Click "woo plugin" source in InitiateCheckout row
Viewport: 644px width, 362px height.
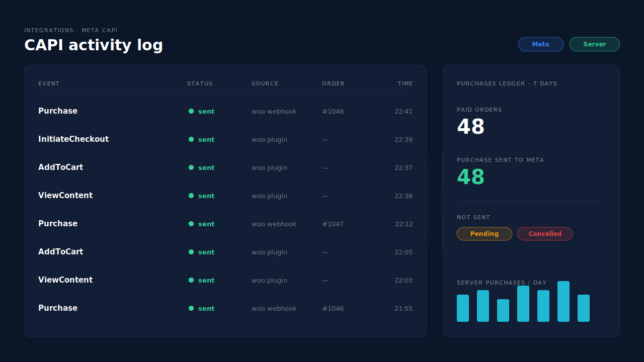click(269, 139)
